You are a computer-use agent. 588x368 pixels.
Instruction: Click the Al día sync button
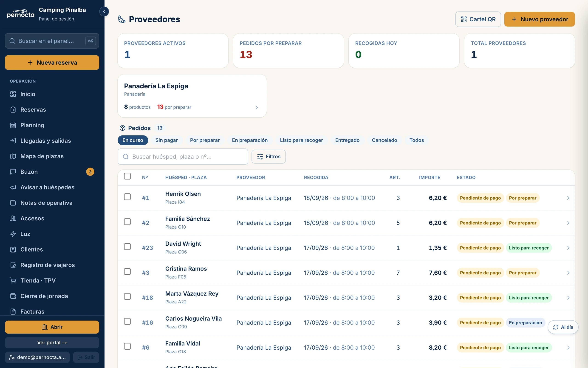[563, 327]
